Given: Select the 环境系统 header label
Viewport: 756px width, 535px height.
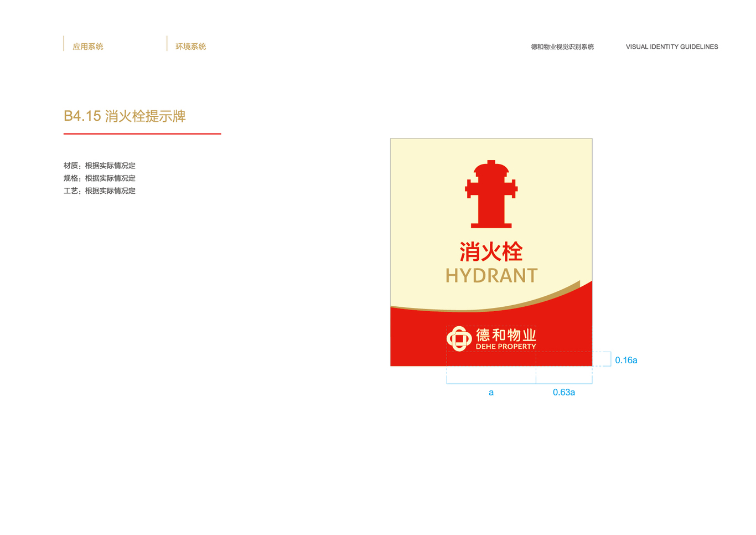Looking at the screenshot, I should (191, 47).
